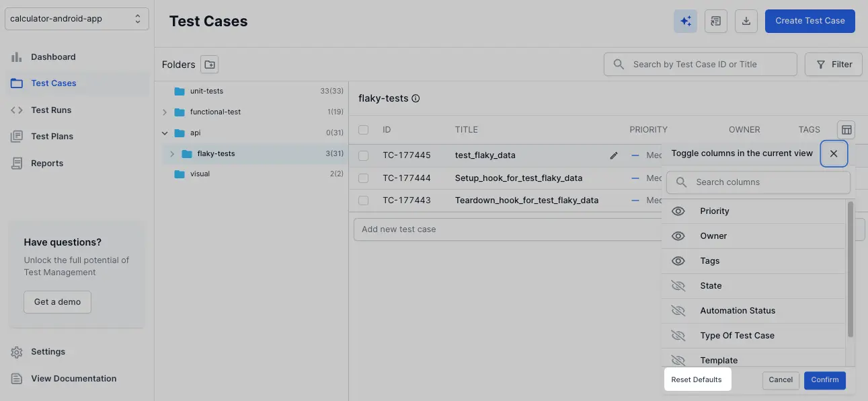Expand the functional-test folder
Screen dimensions: 868x401
165,112
